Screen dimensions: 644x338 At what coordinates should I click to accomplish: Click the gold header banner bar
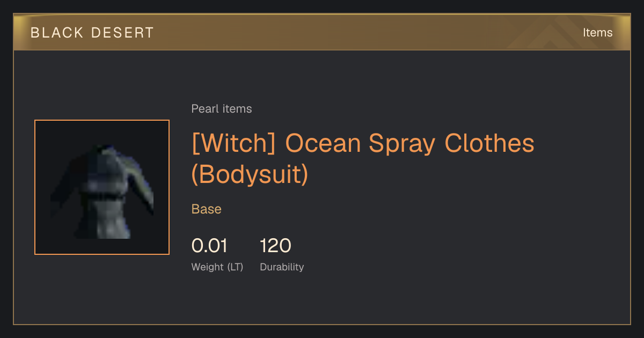(x=322, y=32)
